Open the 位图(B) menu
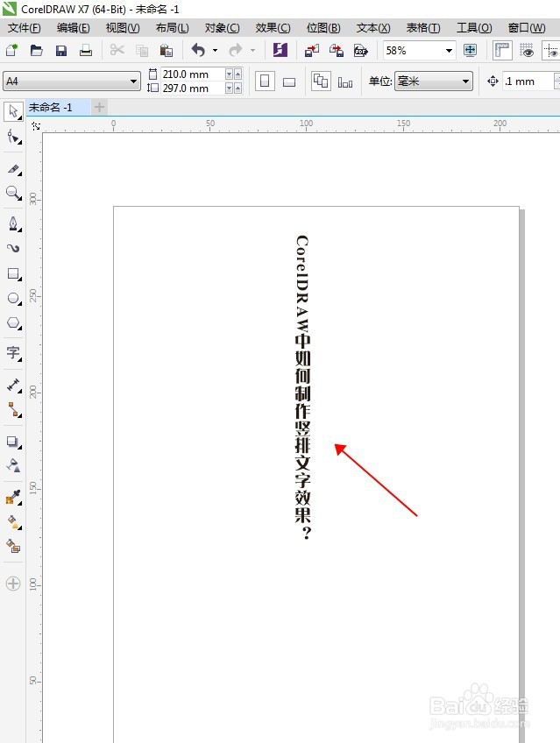 point(323,28)
